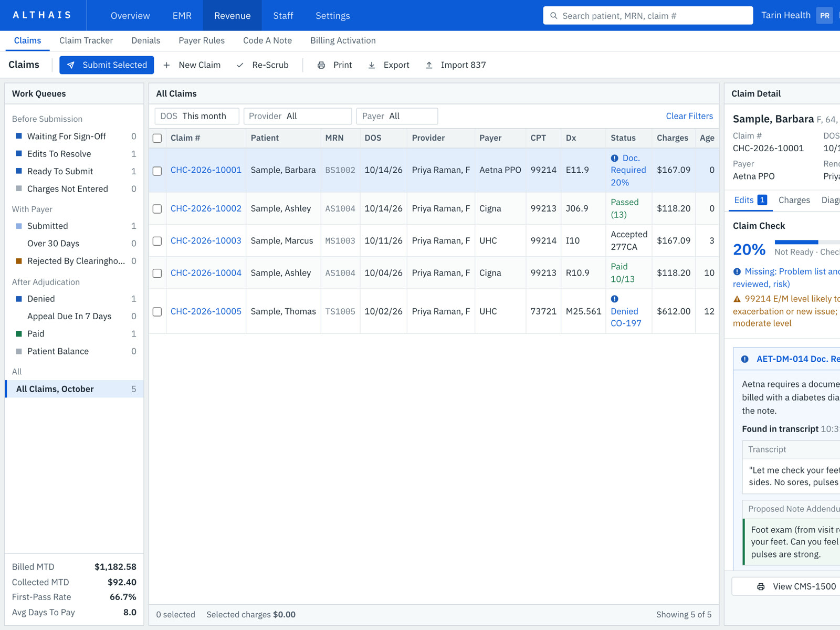Click the blue swatch beside Edits To Resolve

pos(19,154)
